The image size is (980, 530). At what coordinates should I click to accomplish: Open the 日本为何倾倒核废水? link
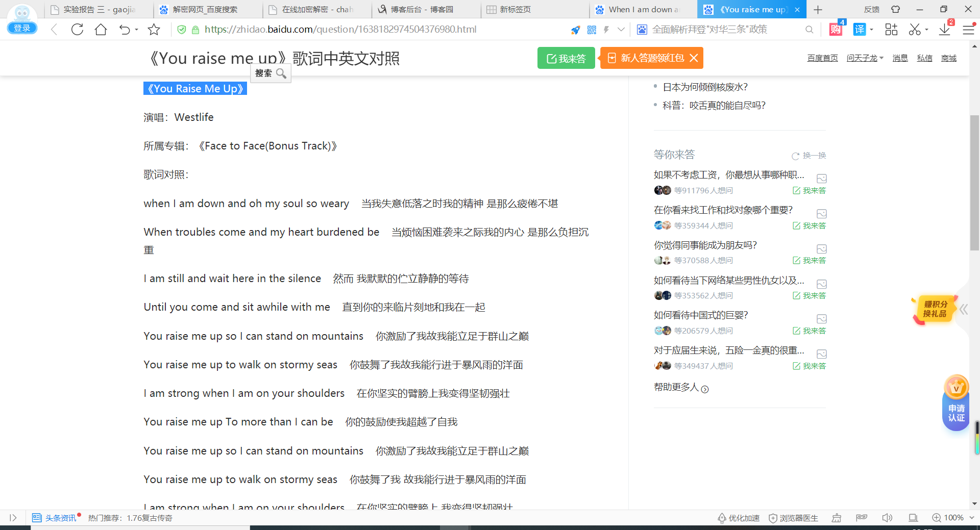pyautogui.click(x=705, y=87)
